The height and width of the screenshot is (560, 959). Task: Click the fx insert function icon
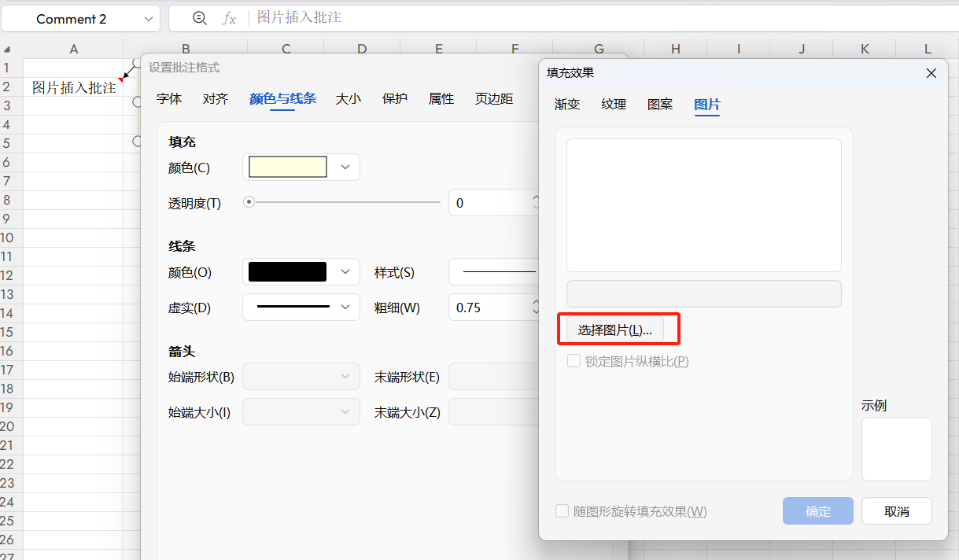[229, 18]
